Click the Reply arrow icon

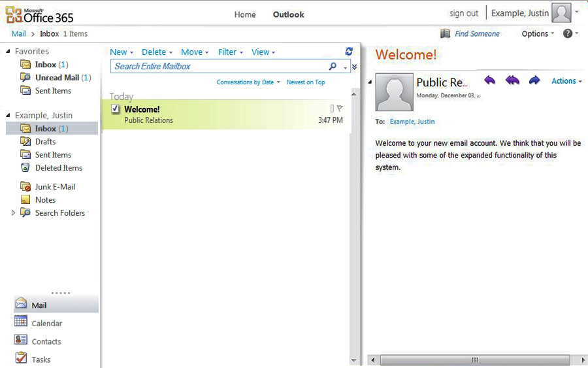(x=489, y=80)
